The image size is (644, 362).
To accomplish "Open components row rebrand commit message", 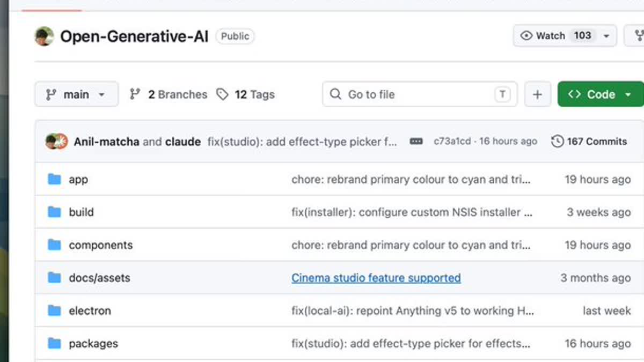I will [x=411, y=245].
